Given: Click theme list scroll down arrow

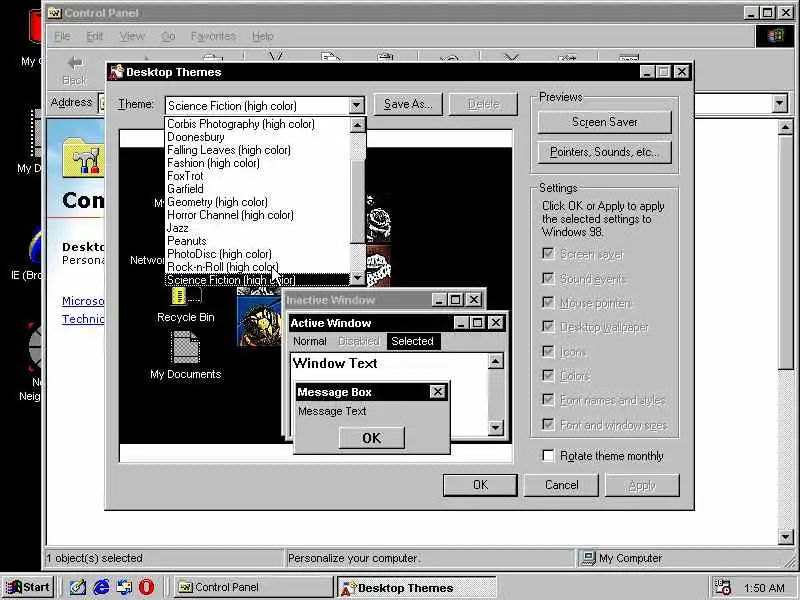Looking at the screenshot, I should click(358, 278).
